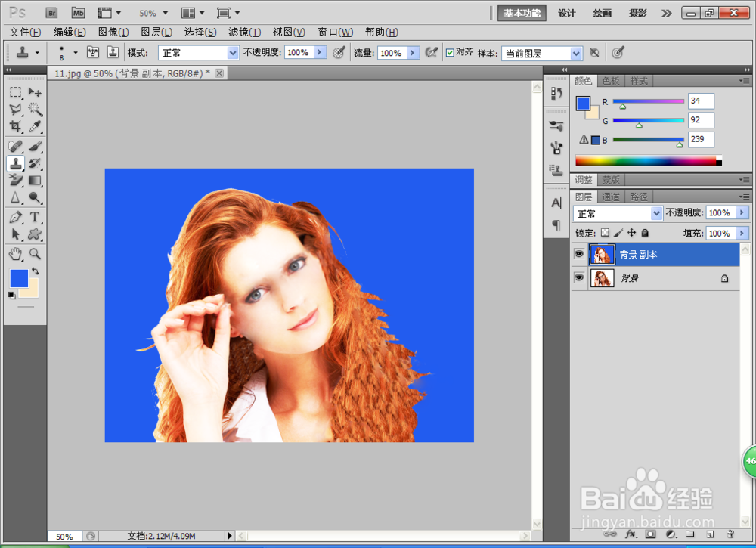
Task: Switch to the 蒙版 tab
Action: 611,180
